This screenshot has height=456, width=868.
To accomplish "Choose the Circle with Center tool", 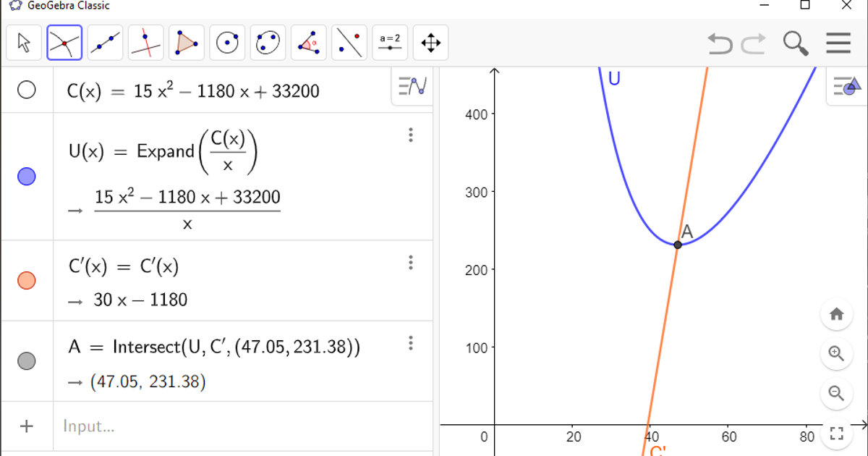I will click(x=227, y=42).
